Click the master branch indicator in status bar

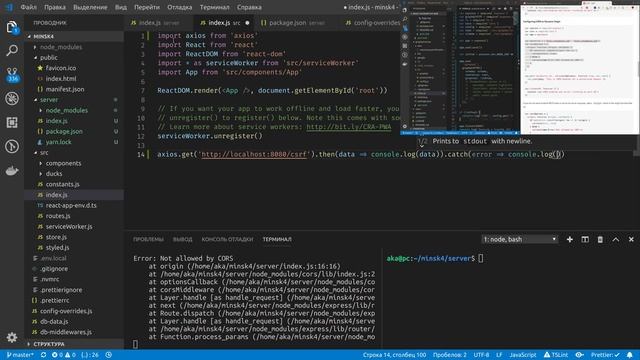20,355
